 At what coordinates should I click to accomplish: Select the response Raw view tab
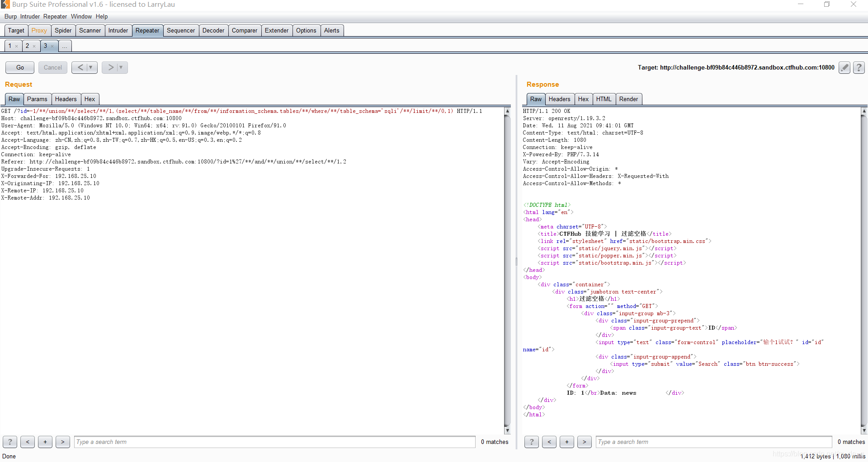536,99
